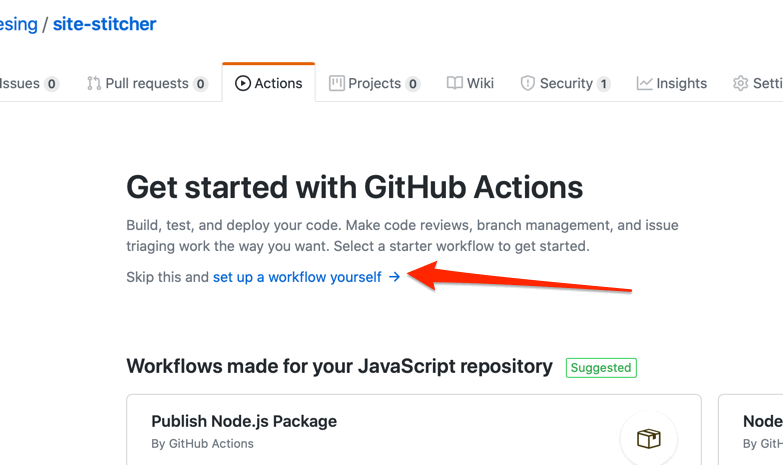Click the arrow after 'workflow yourself'

click(x=394, y=277)
